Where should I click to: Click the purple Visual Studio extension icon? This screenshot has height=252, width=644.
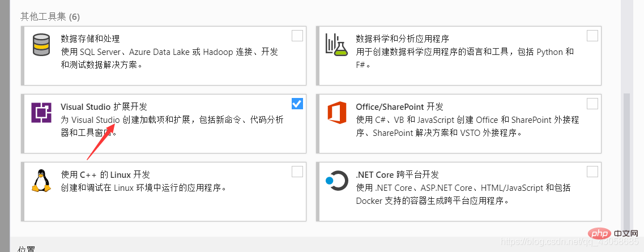pyautogui.click(x=41, y=113)
